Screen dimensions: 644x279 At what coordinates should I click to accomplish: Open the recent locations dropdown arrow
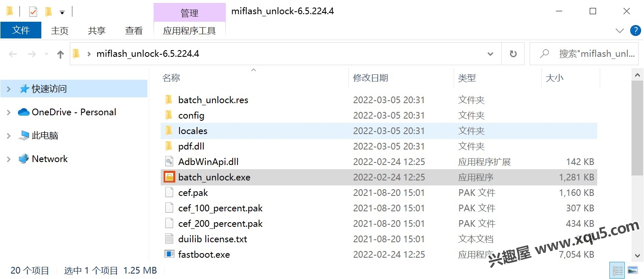(46, 54)
